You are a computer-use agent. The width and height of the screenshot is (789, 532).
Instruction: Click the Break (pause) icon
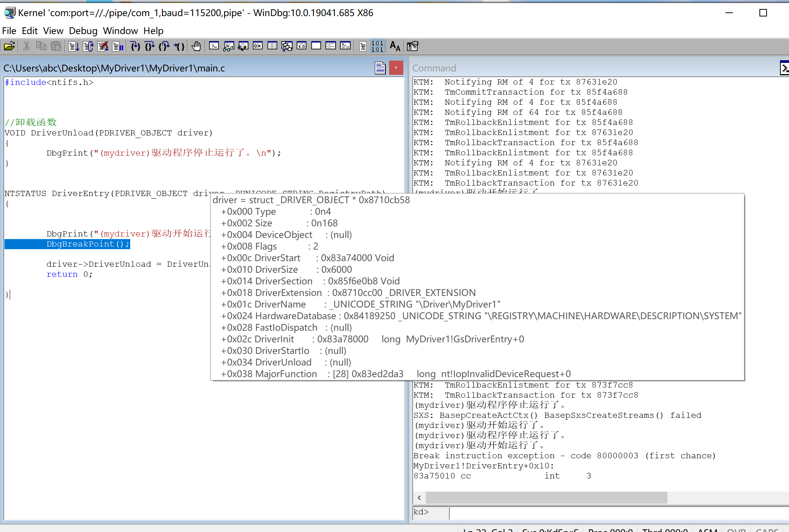(x=117, y=46)
